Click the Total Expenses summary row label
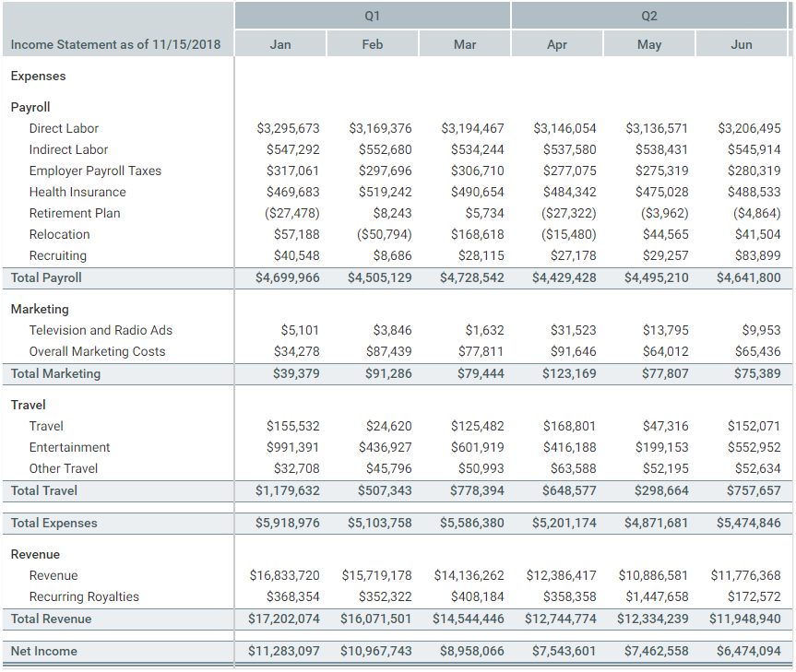The width and height of the screenshot is (796, 672). [53, 523]
